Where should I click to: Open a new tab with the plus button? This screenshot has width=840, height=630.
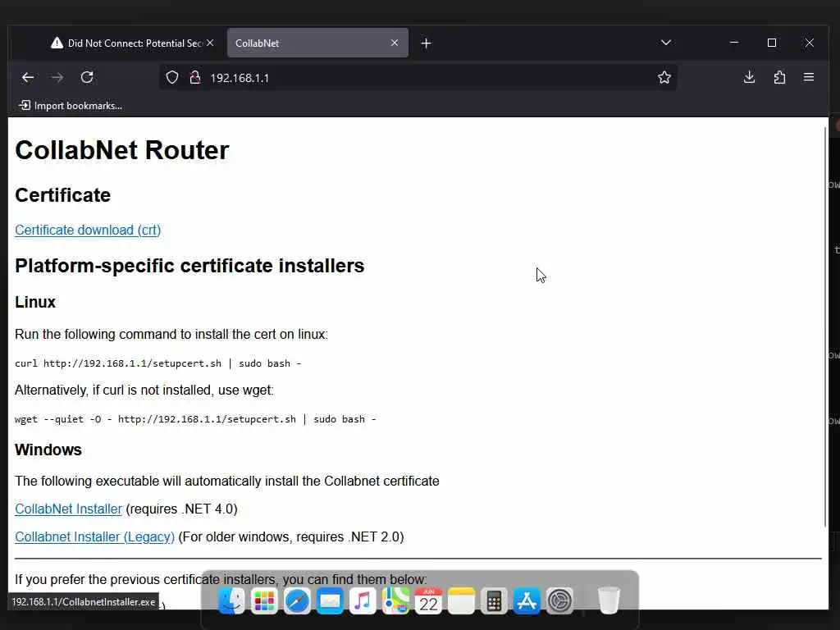click(426, 43)
